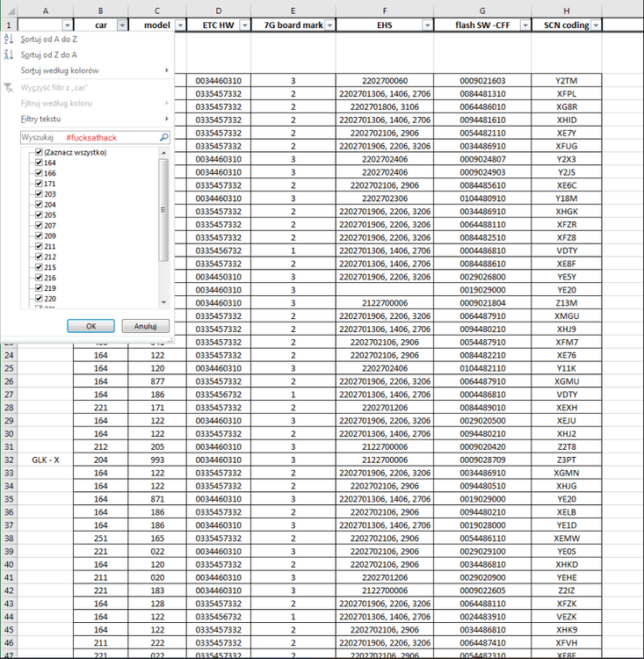Select column H header

(567, 11)
